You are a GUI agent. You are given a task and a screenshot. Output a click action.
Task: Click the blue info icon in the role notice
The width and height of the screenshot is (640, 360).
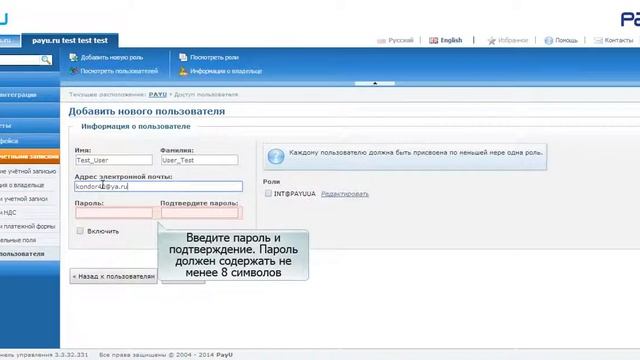[x=276, y=156]
